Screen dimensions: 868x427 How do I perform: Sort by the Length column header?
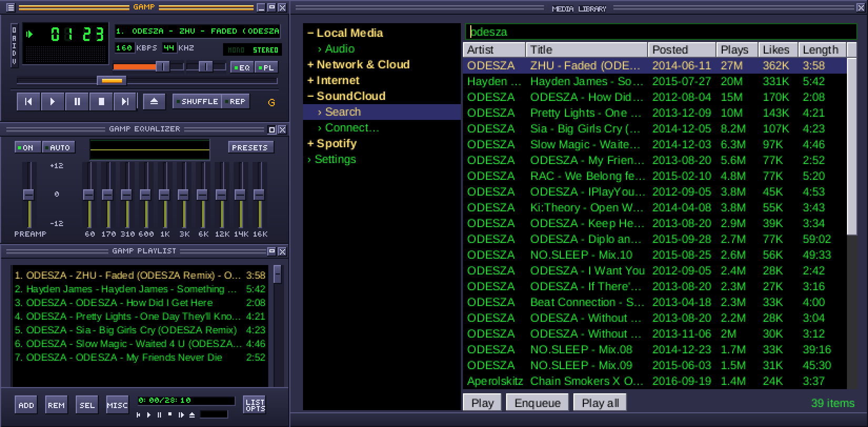822,50
